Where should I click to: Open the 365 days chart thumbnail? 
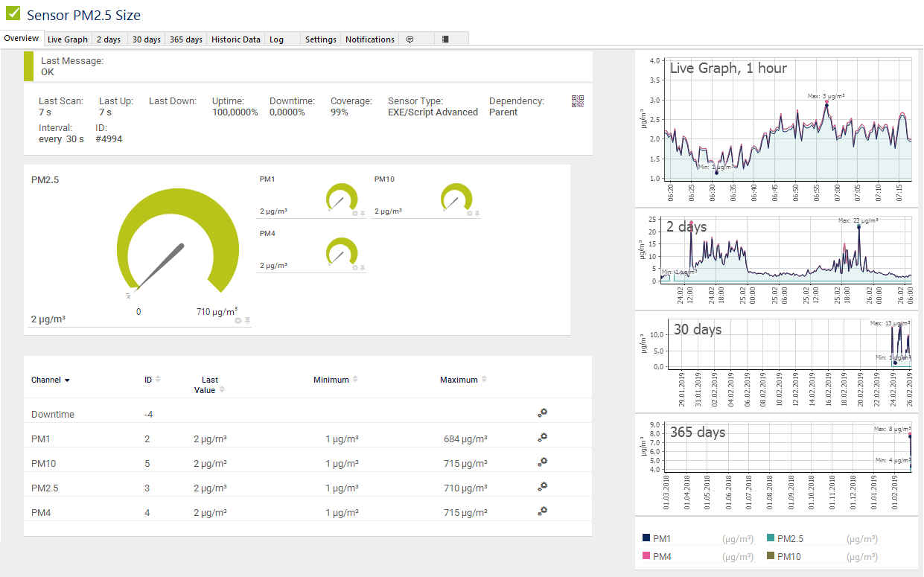(777, 465)
